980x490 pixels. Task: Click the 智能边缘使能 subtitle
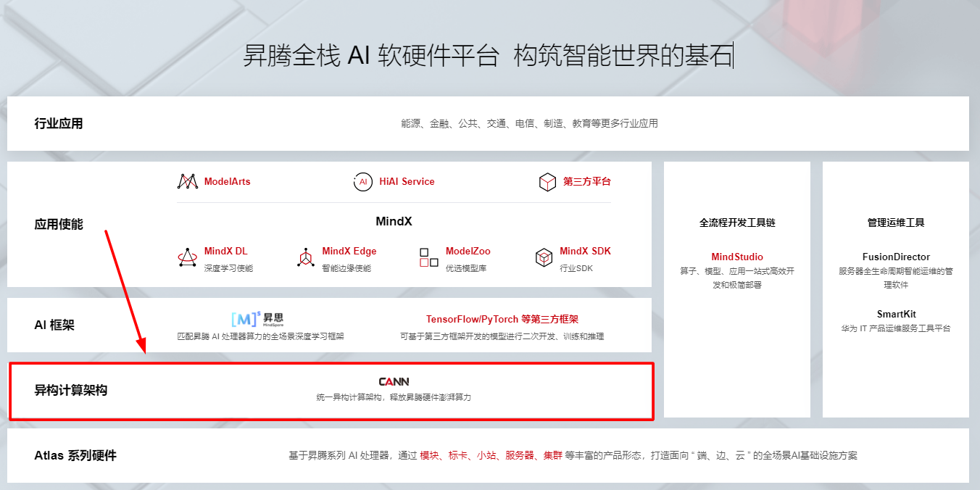coord(346,268)
